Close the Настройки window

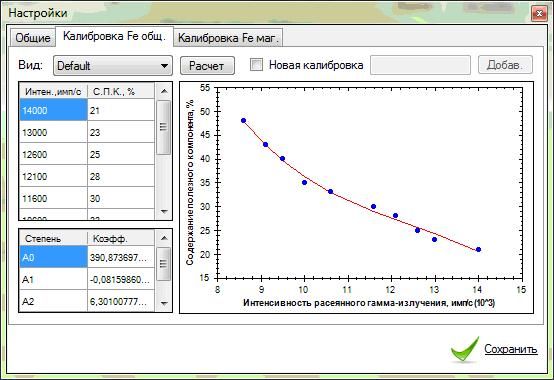coord(539,14)
